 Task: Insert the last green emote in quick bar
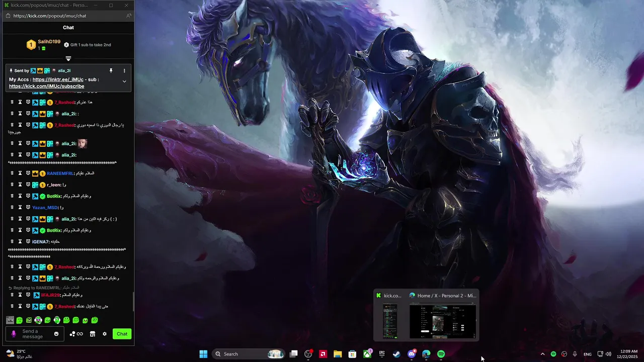(95, 320)
